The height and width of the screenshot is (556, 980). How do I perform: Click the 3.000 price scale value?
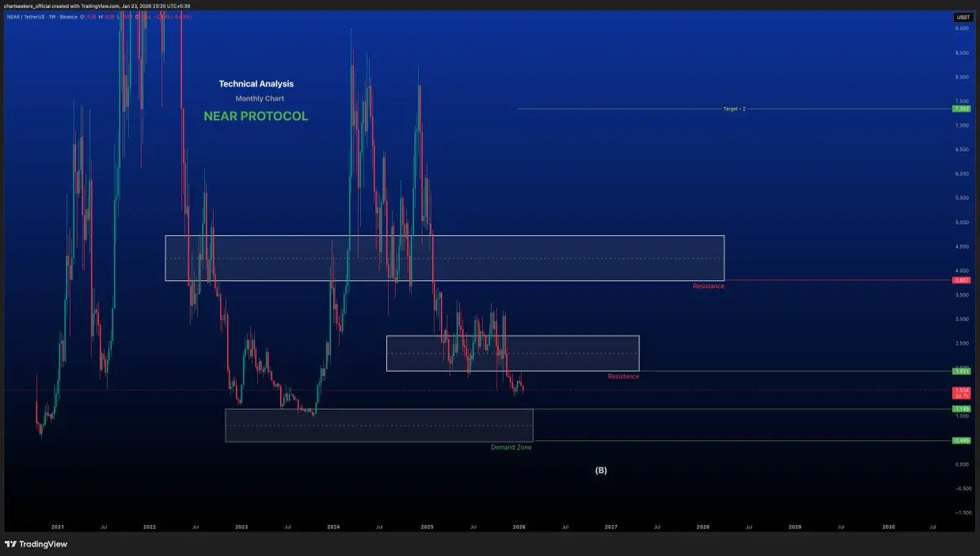(961, 318)
